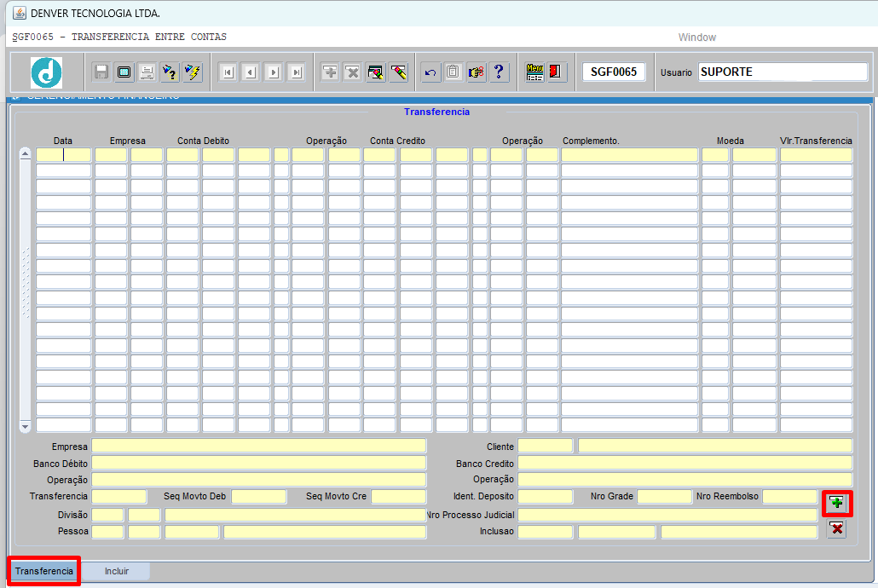Image resolution: width=878 pixels, height=588 pixels.
Task: Click the Enter Query flashlight question icon
Action: 170,72
